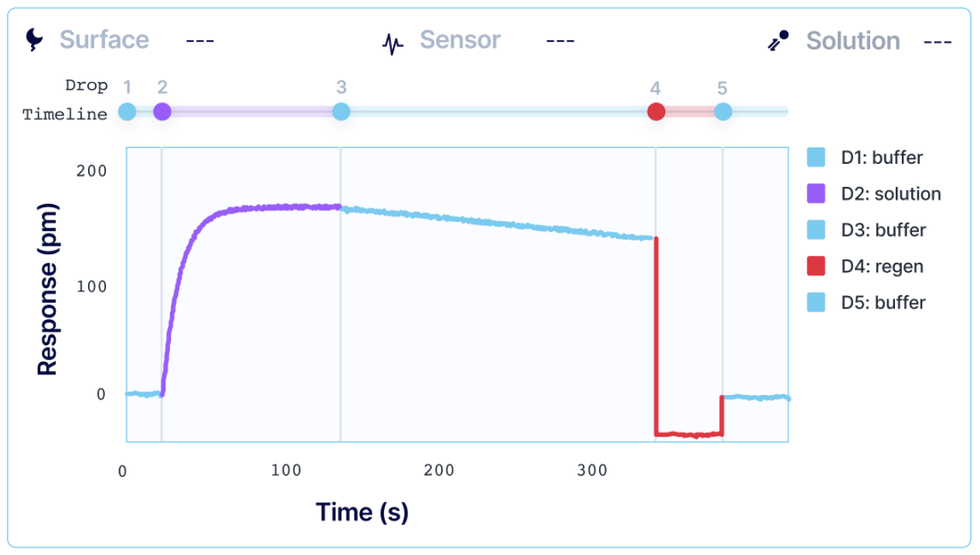Select drop 1 marker on timeline
The image size is (980, 555).
coord(128,112)
